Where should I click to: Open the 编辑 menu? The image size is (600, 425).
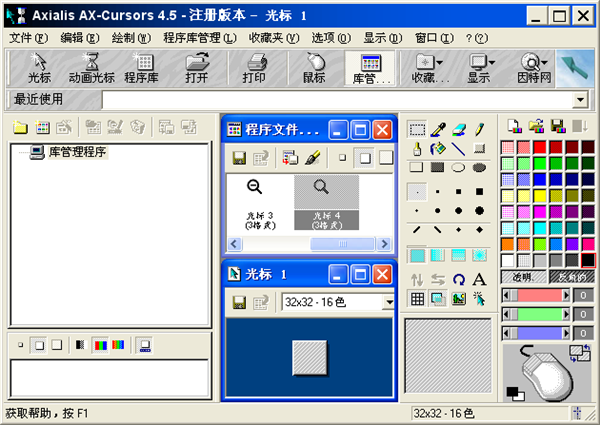[x=80, y=38]
